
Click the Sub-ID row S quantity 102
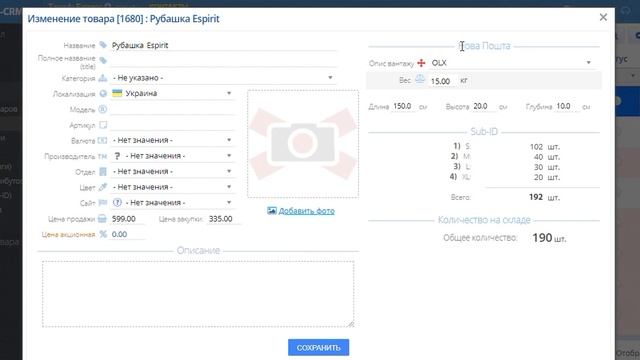[x=536, y=147]
